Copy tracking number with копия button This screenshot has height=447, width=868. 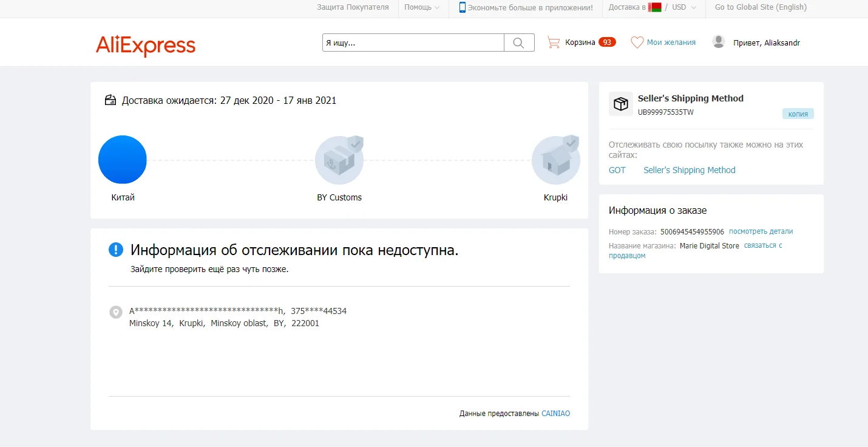[798, 114]
